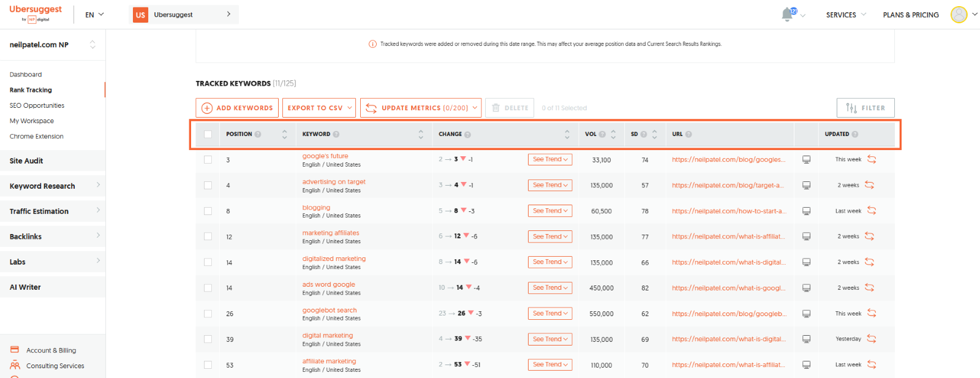Select the ads word google row checkbox
Image resolution: width=980 pixels, height=378 pixels.
click(x=208, y=288)
